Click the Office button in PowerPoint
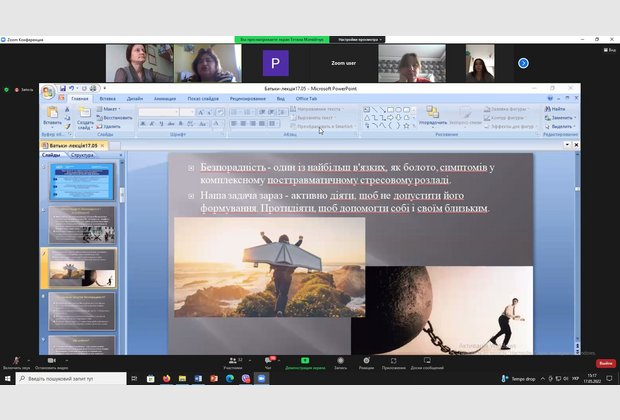The image size is (620, 420). 47,91
